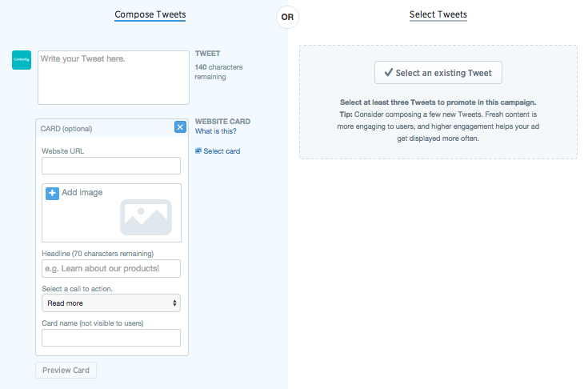Open the What is this? link

point(216,131)
